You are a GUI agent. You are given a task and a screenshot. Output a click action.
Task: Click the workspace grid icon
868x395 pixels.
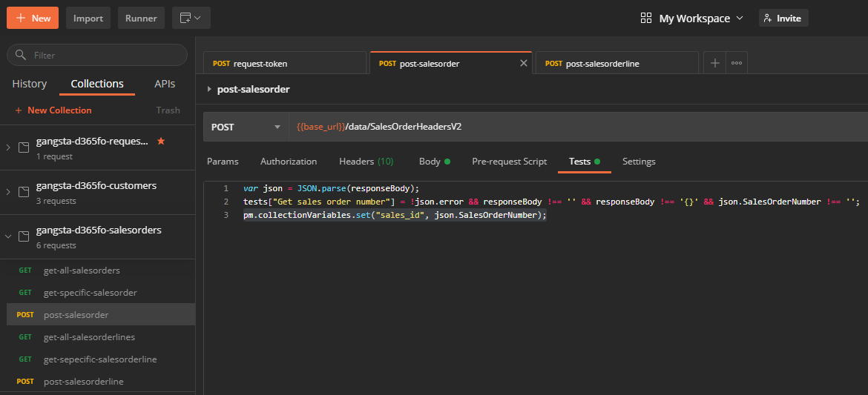click(646, 18)
